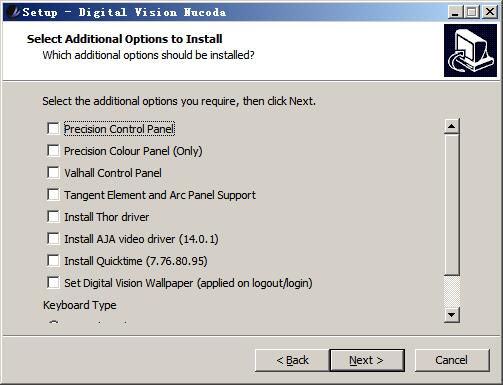Check Precision Colour Panel (Only) option

pos(53,151)
